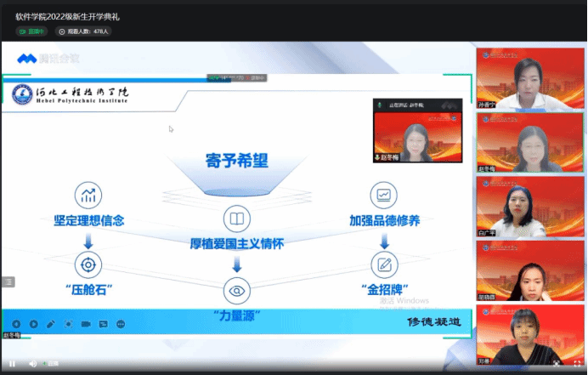The image size is (588, 375).
Task: Click the camera icon in slide toolbar
Action: (86, 324)
